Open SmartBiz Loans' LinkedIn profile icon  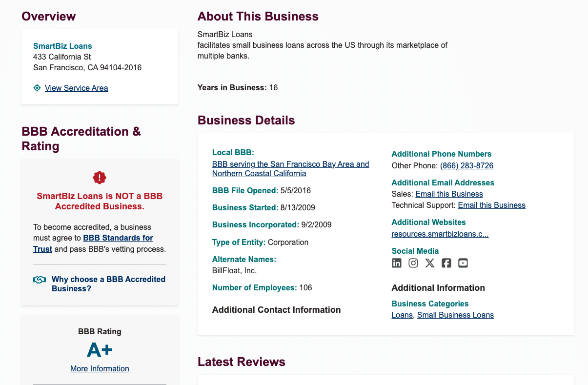[396, 263]
